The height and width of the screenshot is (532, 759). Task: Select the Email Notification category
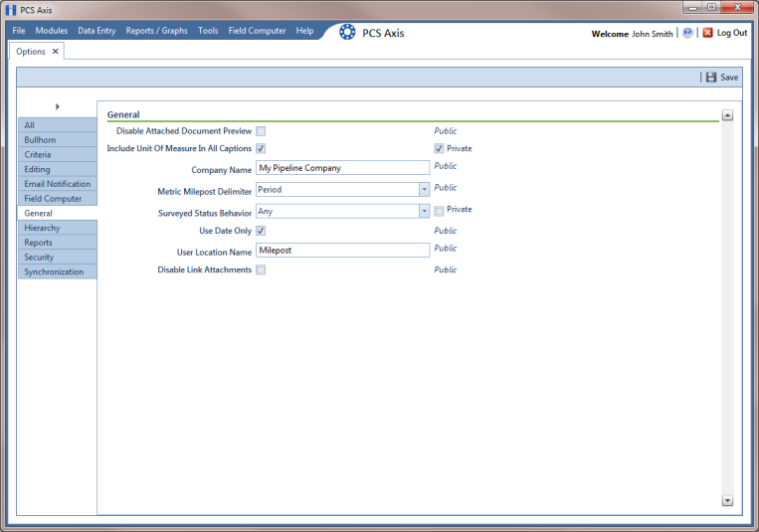tap(57, 183)
